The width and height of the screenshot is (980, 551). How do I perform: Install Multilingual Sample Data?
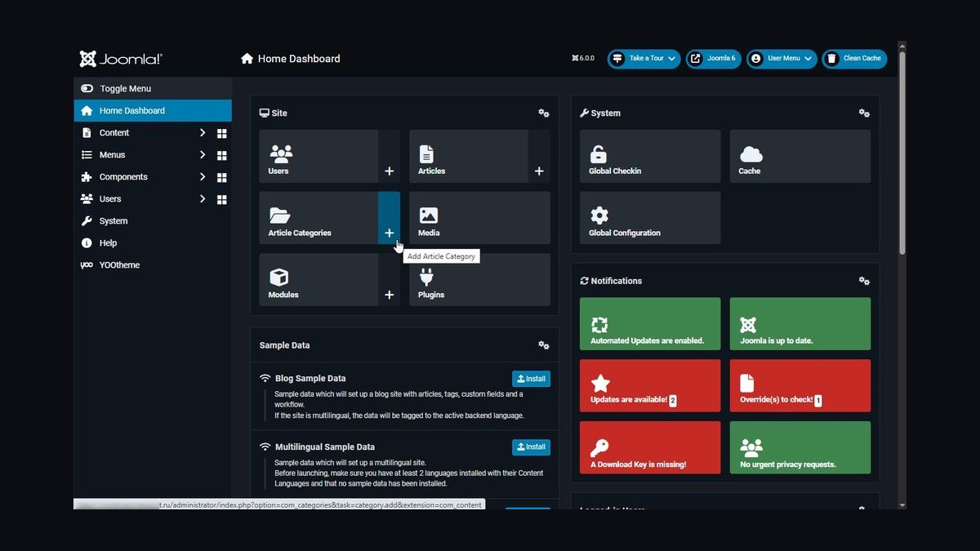coord(531,447)
